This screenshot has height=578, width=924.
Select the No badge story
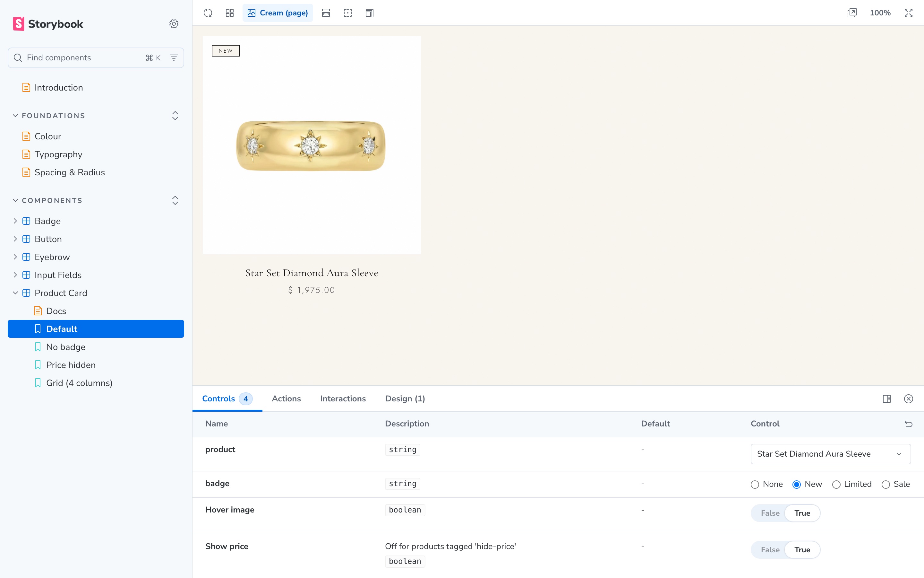click(x=66, y=347)
